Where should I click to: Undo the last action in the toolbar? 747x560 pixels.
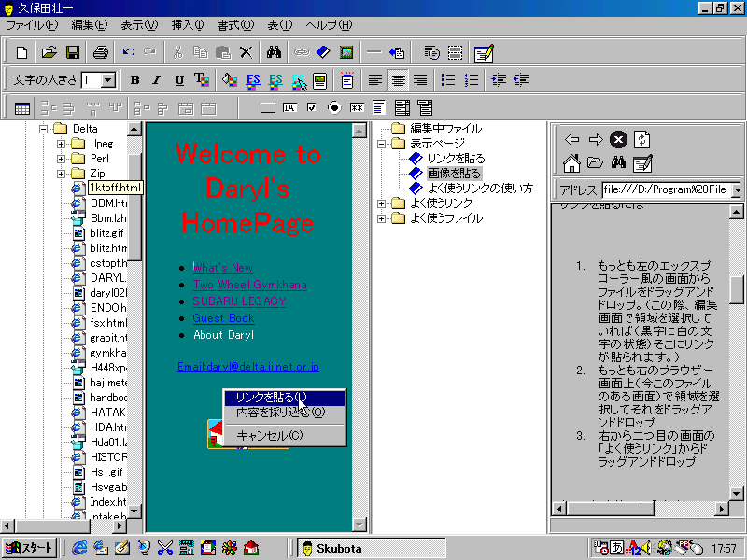point(129,52)
